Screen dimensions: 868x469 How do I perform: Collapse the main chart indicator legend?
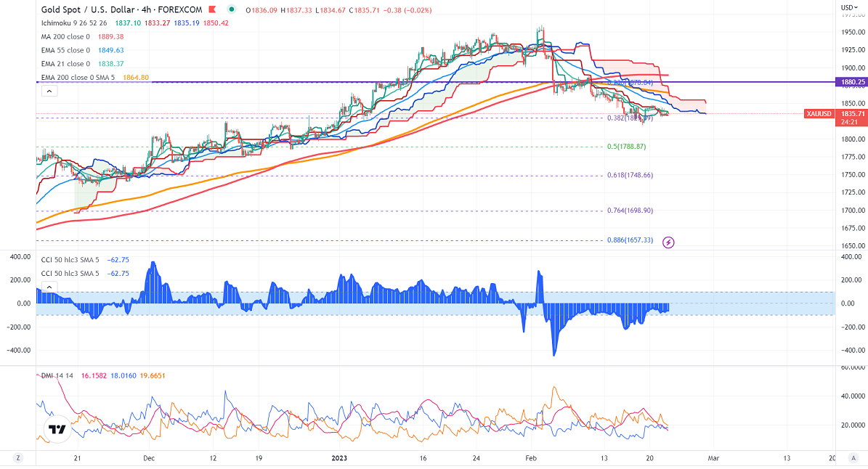(x=49, y=91)
